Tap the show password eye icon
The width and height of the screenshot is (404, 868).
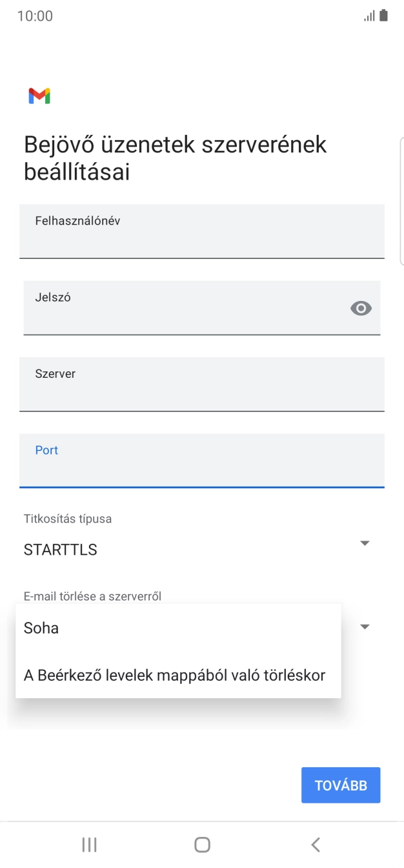coord(361,308)
